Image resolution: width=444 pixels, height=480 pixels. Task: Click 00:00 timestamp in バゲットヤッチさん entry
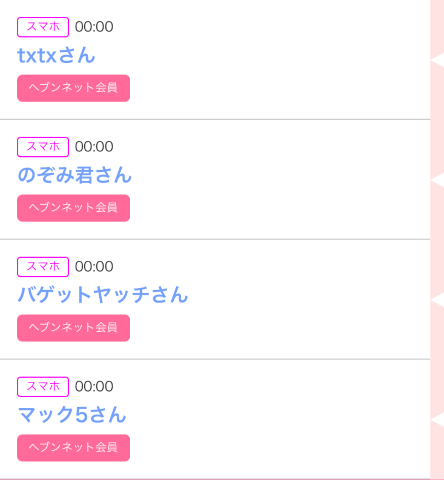[x=94, y=267]
